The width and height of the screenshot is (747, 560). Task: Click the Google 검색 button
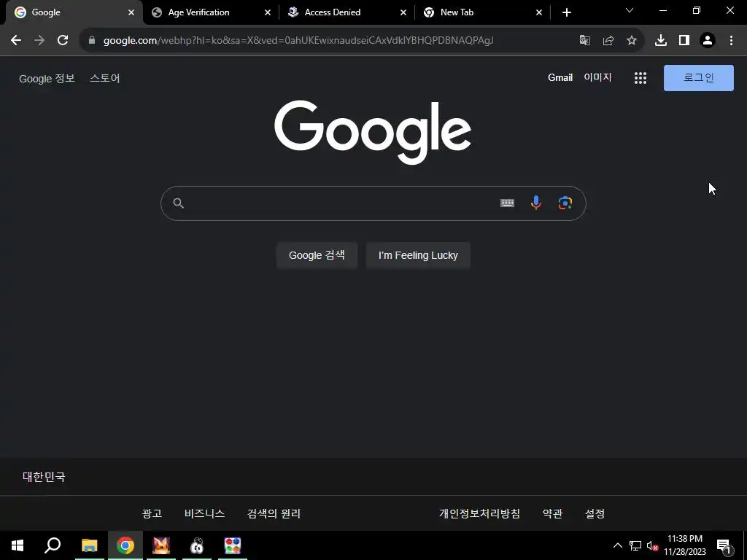[317, 255]
